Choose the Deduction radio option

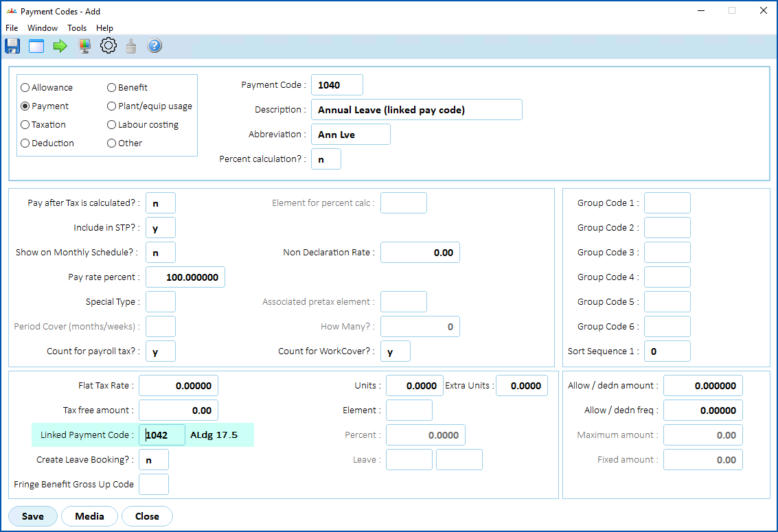pos(25,143)
